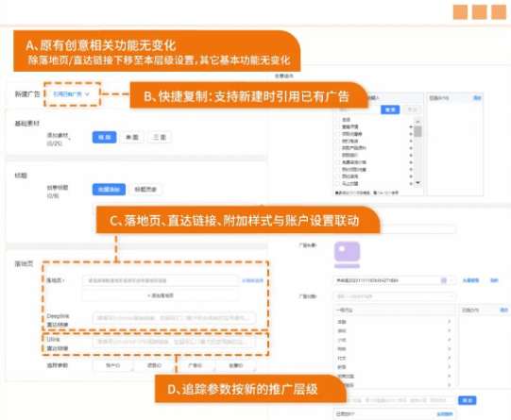Select the 单图 material type
The width and height of the screenshot is (511, 420).
132,137
